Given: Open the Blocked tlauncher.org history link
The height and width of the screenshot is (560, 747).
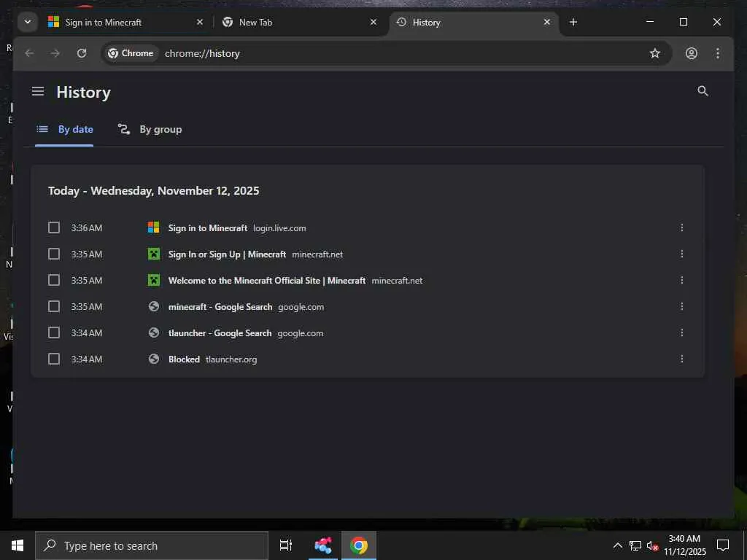Looking at the screenshot, I should pos(184,359).
